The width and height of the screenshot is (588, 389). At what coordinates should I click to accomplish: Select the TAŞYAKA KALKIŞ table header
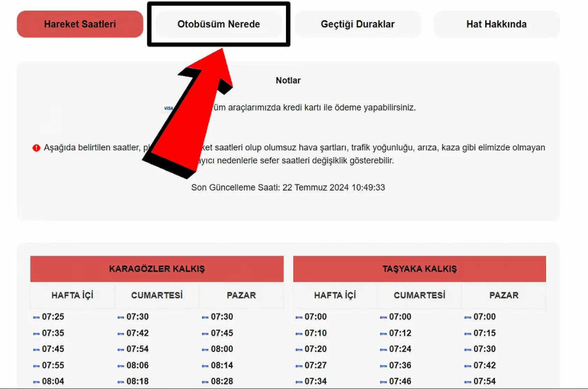[x=420, y=269]
